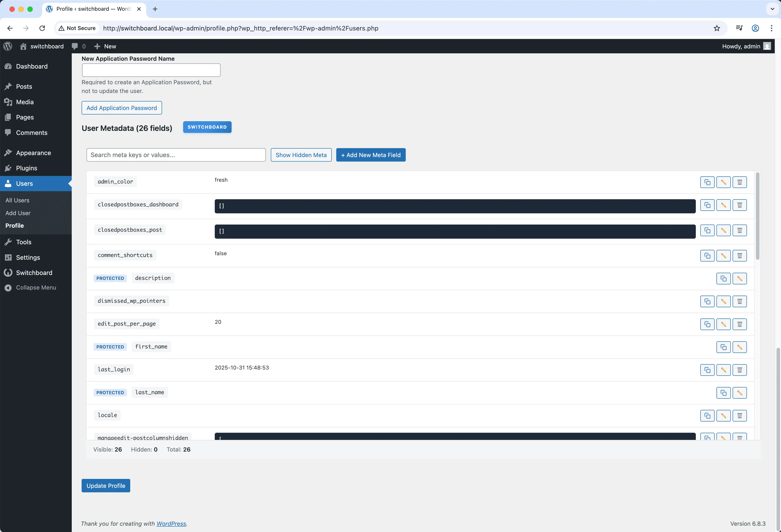Click the WordPress logo in the top bar

[x=7, y=46]
